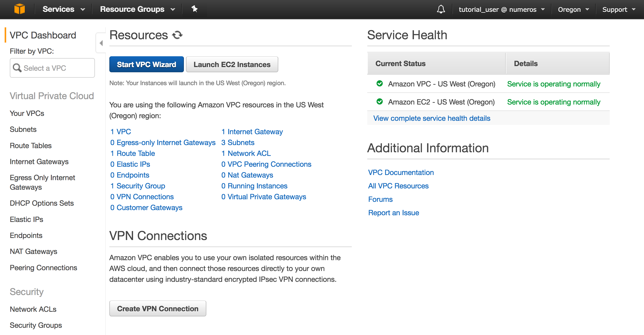
Task: Click the 0 VPN Connections link
Action: tap(142, 197)
